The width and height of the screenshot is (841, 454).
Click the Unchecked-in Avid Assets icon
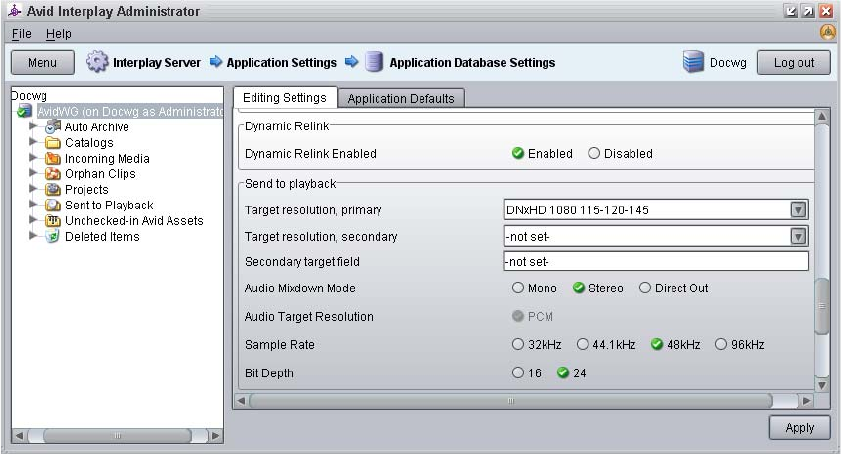54,221
